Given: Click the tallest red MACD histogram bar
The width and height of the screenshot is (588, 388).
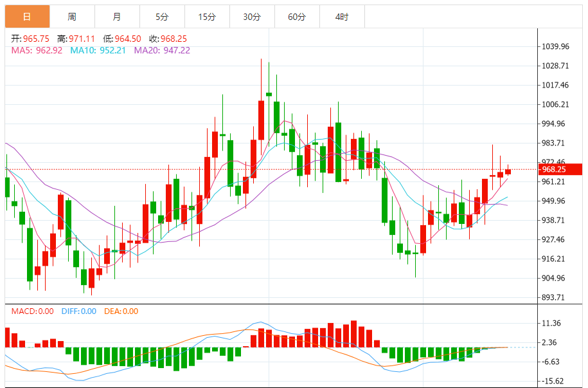Looking at the screenshot, I should (353, 334).
